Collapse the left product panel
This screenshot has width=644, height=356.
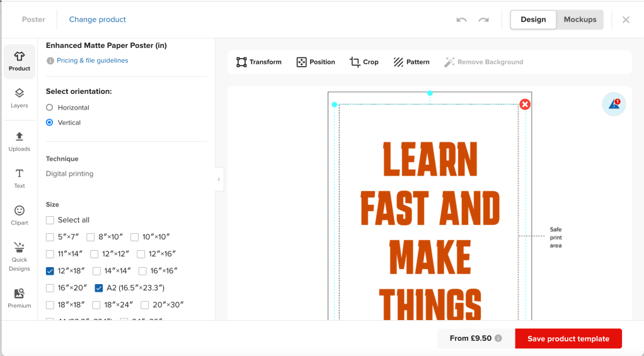(219, 180)
